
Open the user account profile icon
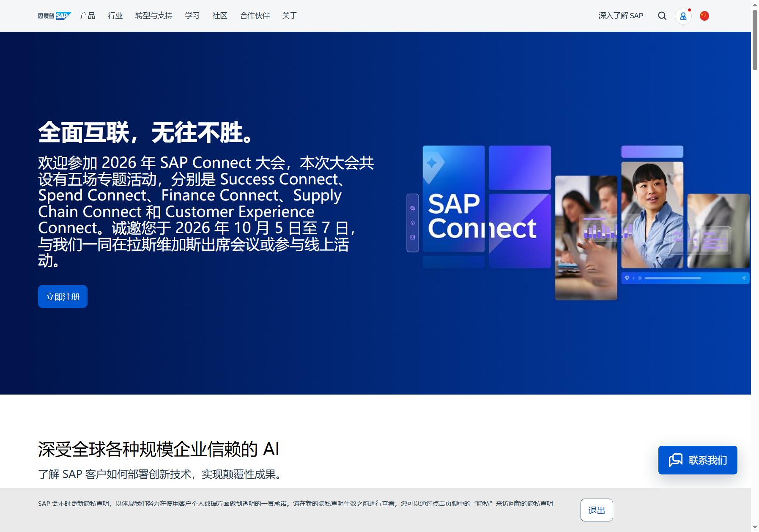click(683, 16)
